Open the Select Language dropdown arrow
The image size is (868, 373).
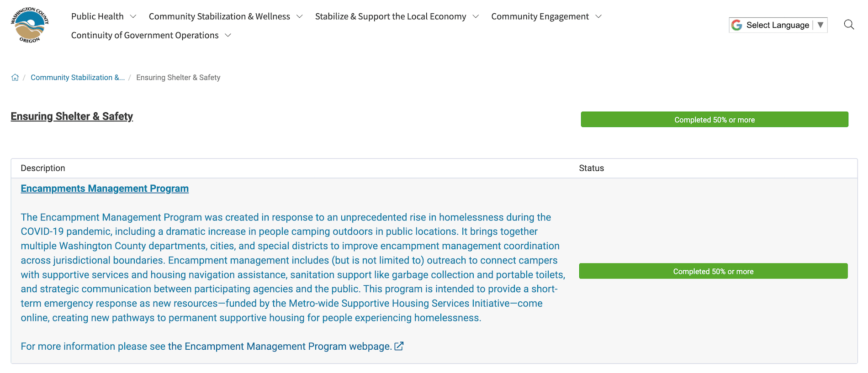[820, 25]
